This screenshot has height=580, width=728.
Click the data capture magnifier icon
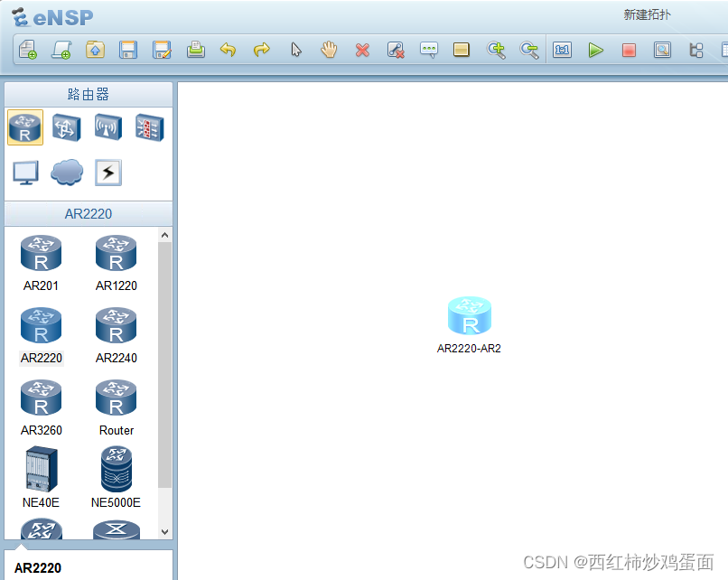pos(662,50)
